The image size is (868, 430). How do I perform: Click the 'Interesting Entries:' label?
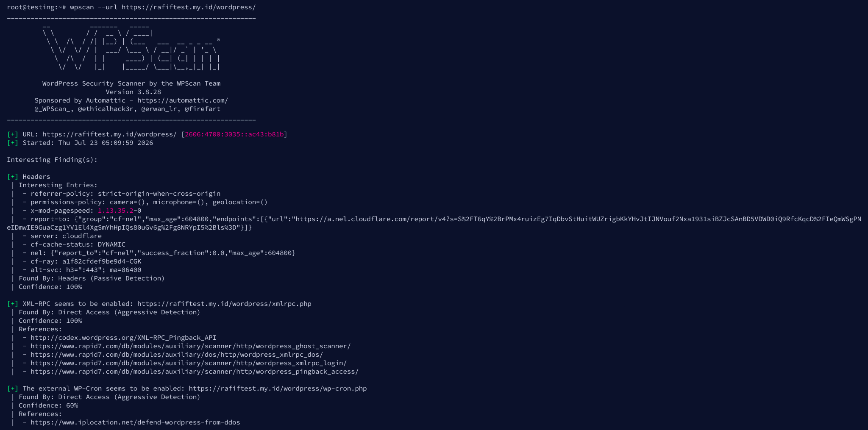[58, 185]
